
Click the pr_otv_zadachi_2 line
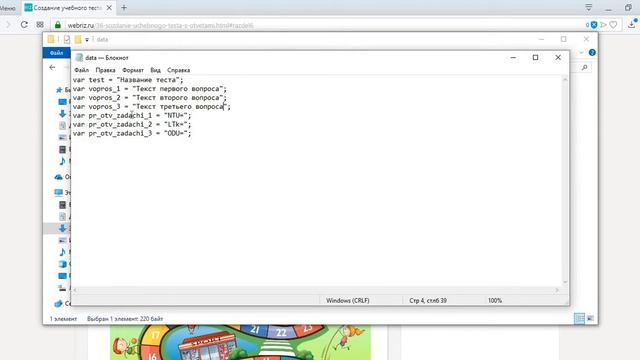(x=132, y=124)
